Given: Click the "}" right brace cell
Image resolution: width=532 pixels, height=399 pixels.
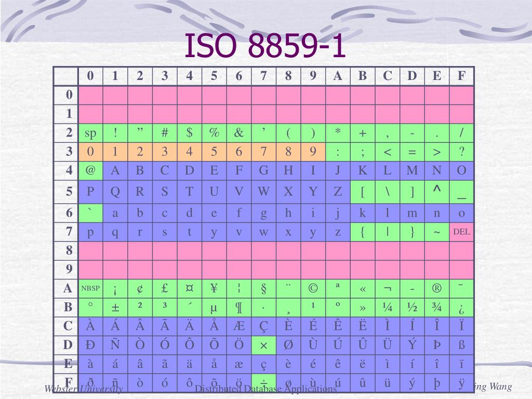Looking at the screenshot, I should (412, 232).
